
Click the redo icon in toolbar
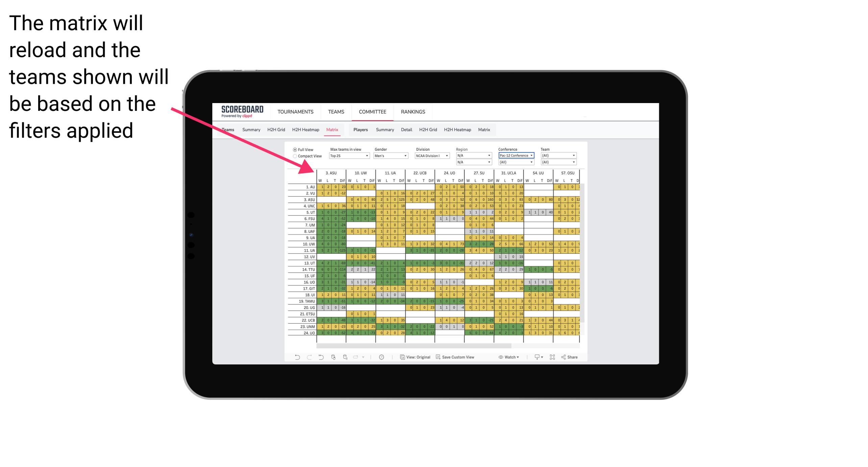(308, 358)
